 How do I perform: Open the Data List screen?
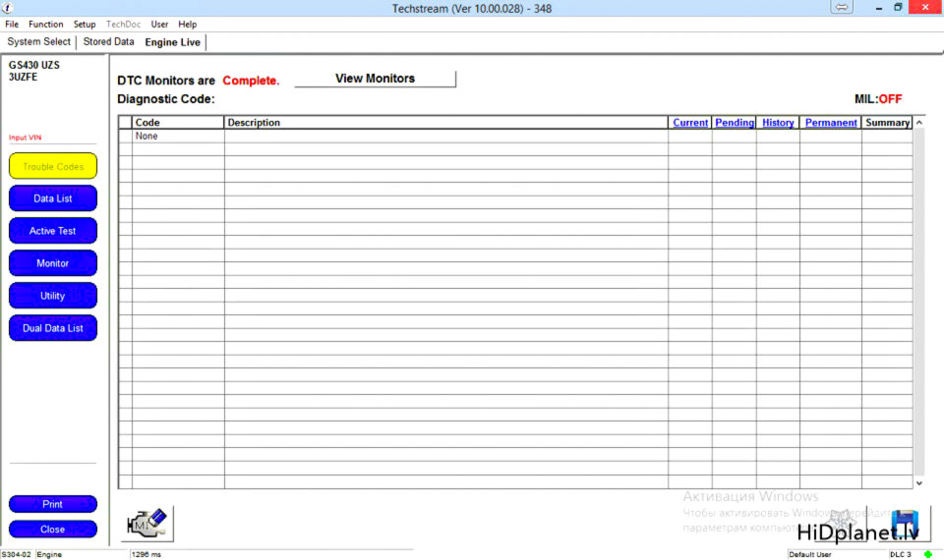click(x=53, y=198)
